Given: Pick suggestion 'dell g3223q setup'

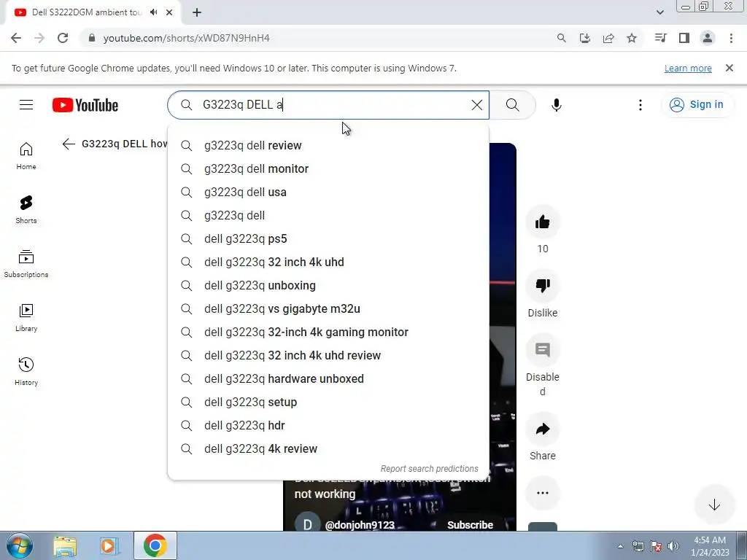Looking at the screenshot, I should 328,402.
